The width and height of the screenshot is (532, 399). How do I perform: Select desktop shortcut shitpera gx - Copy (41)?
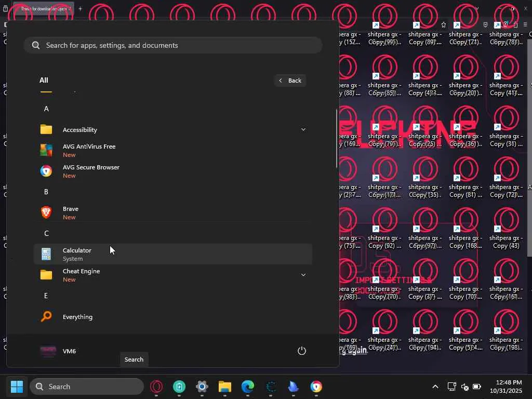(x=506, y=76)
